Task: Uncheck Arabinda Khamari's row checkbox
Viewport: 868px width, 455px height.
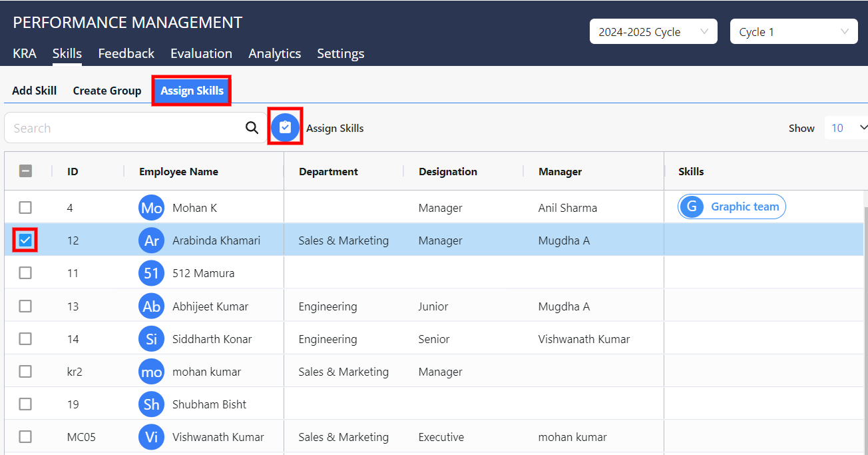Action: click(x=25, y=240)
